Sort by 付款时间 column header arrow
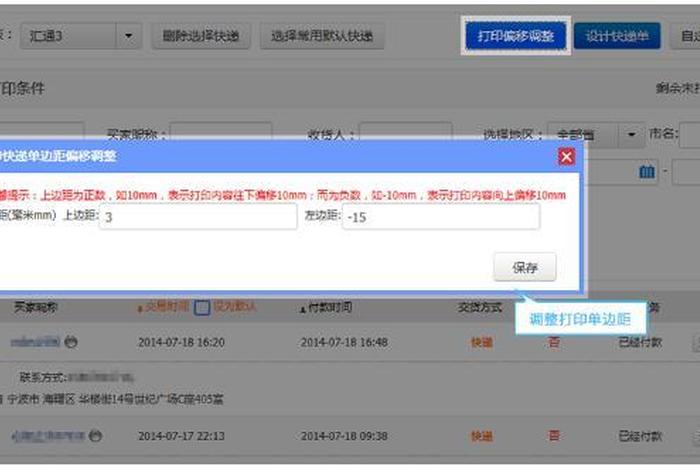 click(x=303, y=309)
